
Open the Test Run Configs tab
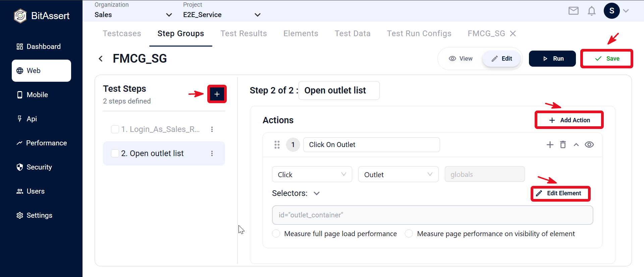pyautogui.click(x=419, y=33)
